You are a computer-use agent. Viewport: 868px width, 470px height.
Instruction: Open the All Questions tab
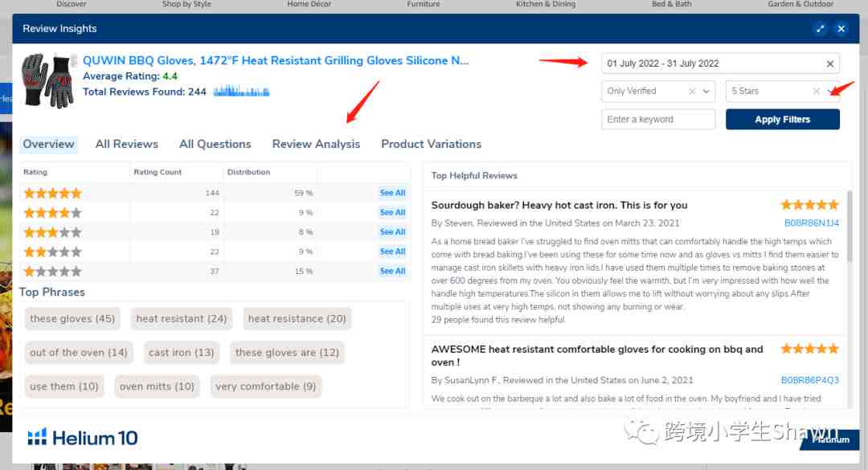[x=215, y=144]
